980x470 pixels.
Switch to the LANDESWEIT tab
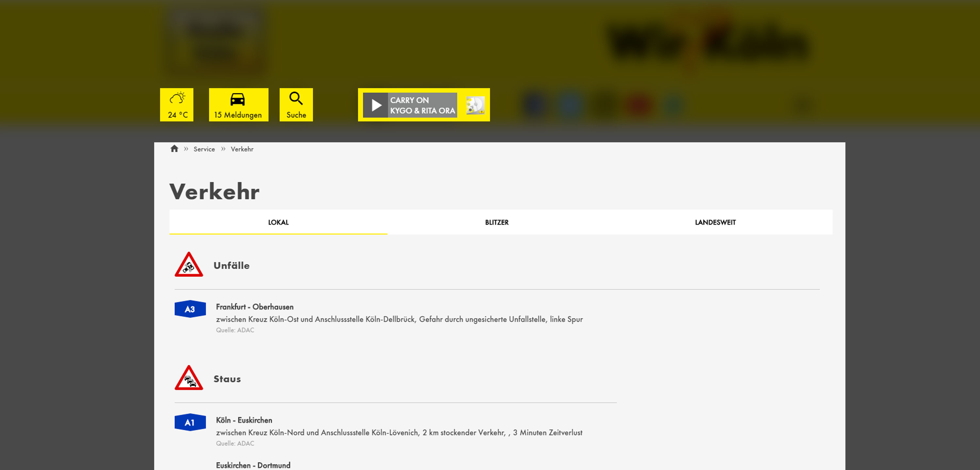click(x=715, y=223)
